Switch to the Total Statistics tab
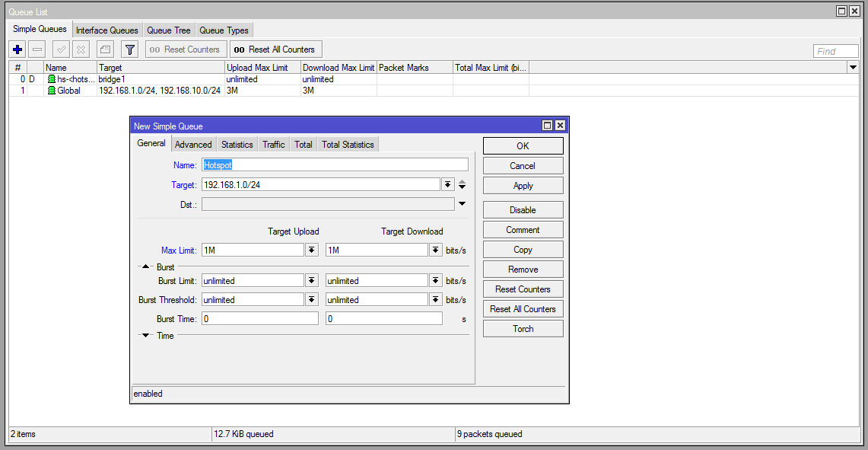Viewport: 868px width, 450px height. (348, 144)
